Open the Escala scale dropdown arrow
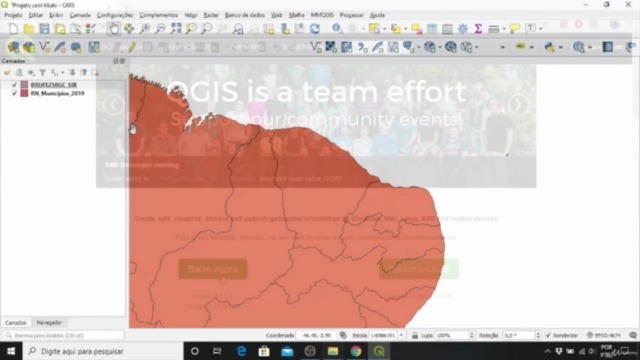The height and width of the screenshot is (360, 640). [x=401, y=335]
